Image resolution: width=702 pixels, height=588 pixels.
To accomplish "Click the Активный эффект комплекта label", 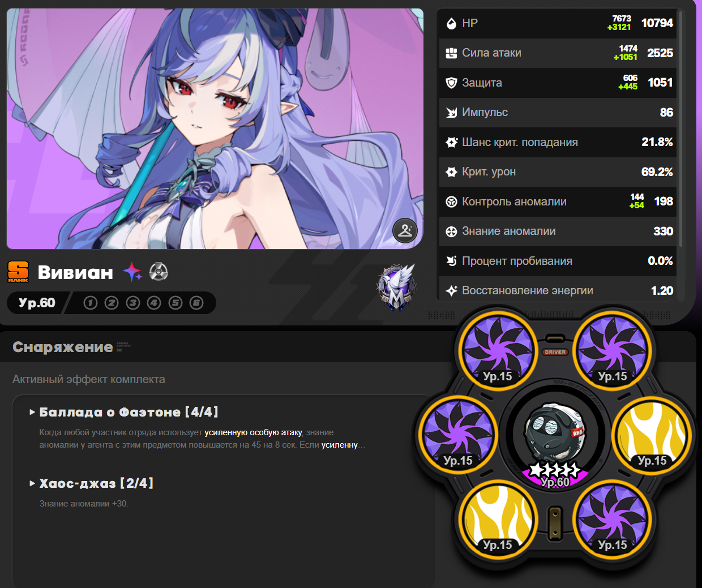I will point(89,379).
